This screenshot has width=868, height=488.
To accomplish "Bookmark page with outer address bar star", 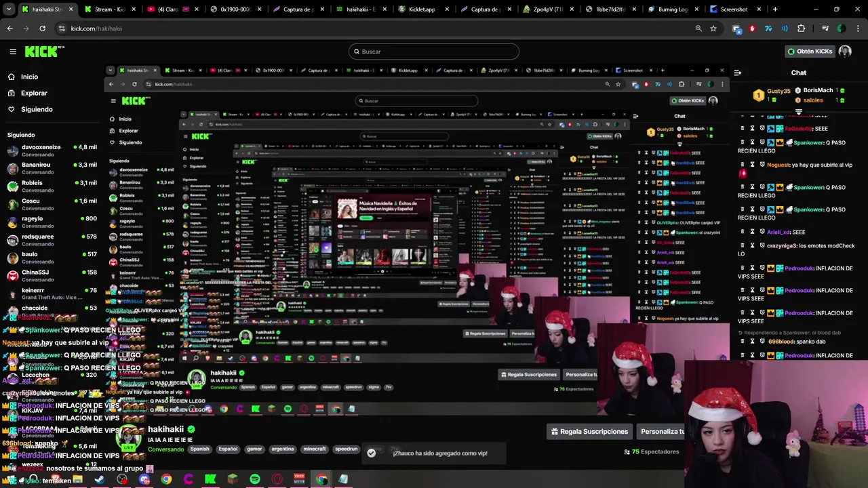I will [x=713, y=28].
